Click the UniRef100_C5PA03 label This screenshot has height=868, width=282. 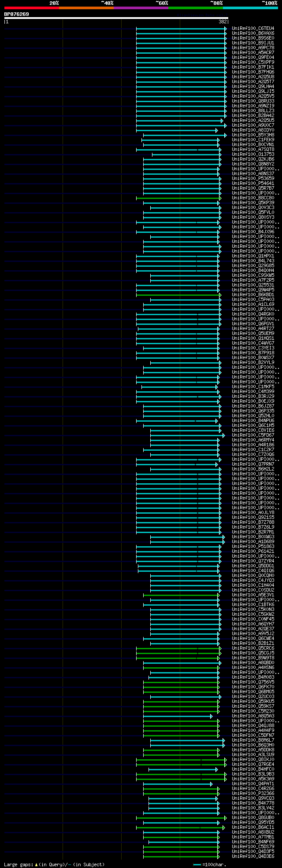pyautogui.click(x=253, y=300)
